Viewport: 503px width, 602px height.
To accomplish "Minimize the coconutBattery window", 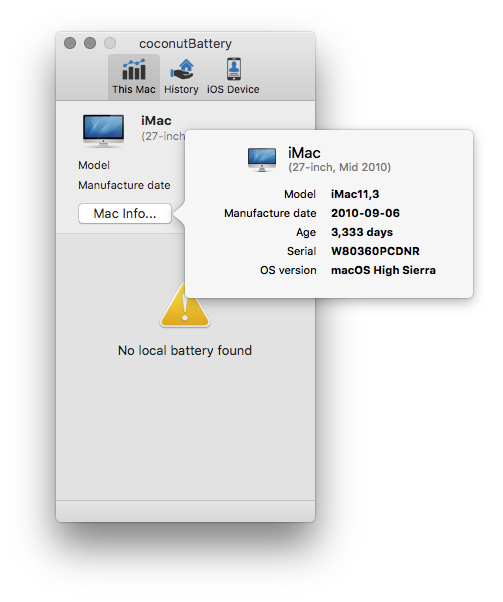I will click(90, 43).
